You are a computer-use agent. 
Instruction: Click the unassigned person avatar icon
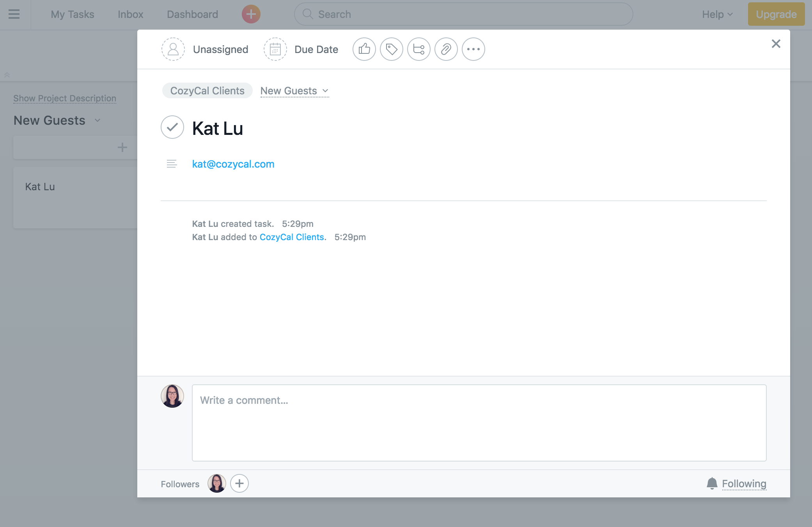click(173, 49)
